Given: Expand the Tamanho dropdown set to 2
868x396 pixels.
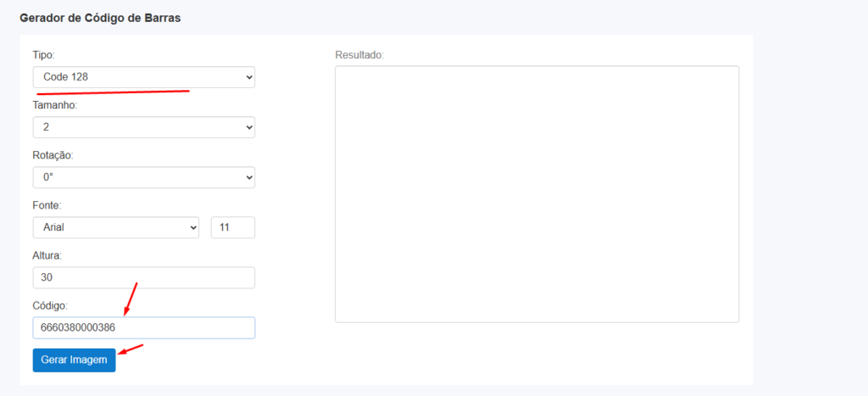Looking at the screenshot, I should pos(142,127).
